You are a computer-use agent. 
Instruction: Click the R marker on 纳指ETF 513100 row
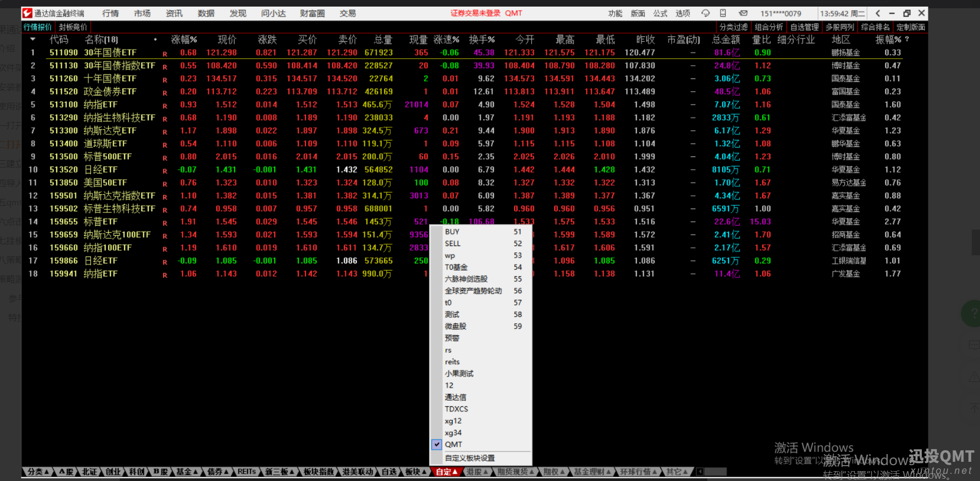pyautogui.click(x=165, y=106)
